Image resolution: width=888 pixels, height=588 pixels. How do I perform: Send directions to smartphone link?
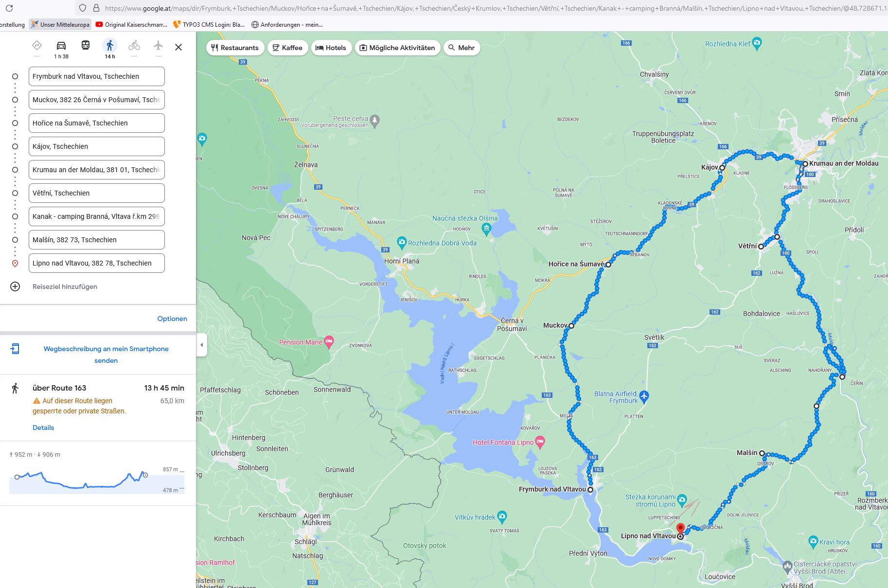tap(106, 355)
